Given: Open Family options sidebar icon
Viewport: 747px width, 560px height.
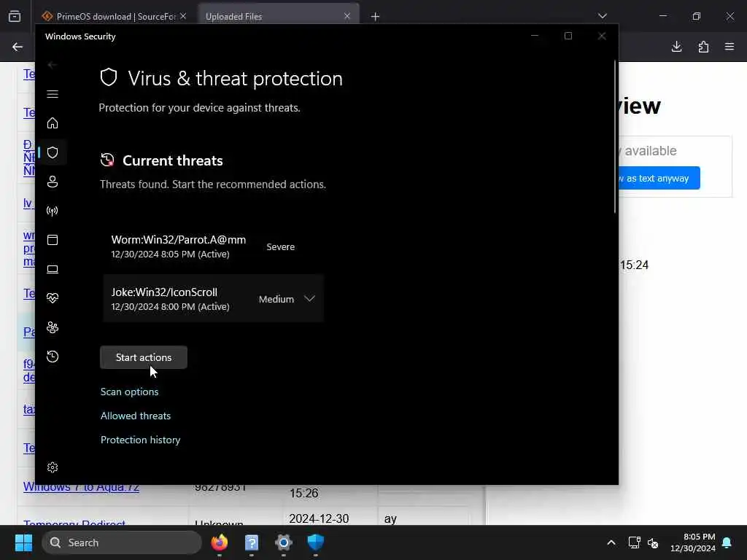Looking at the screenshot, I should pos(53,327).
